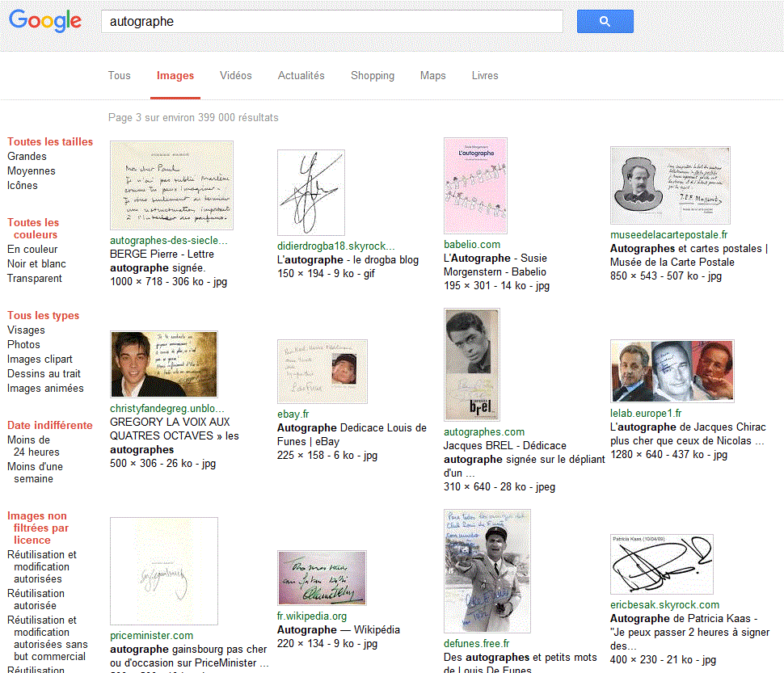
Task: Open the drogba blog signature thumbnail
Action: 311,192
